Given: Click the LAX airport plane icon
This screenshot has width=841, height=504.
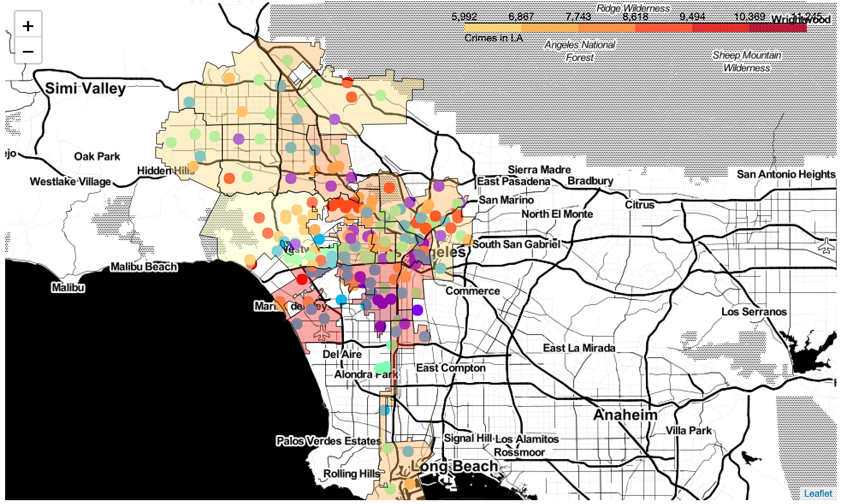Looking at the screenshot, I should pyautogui.click(x=322, y=332).
